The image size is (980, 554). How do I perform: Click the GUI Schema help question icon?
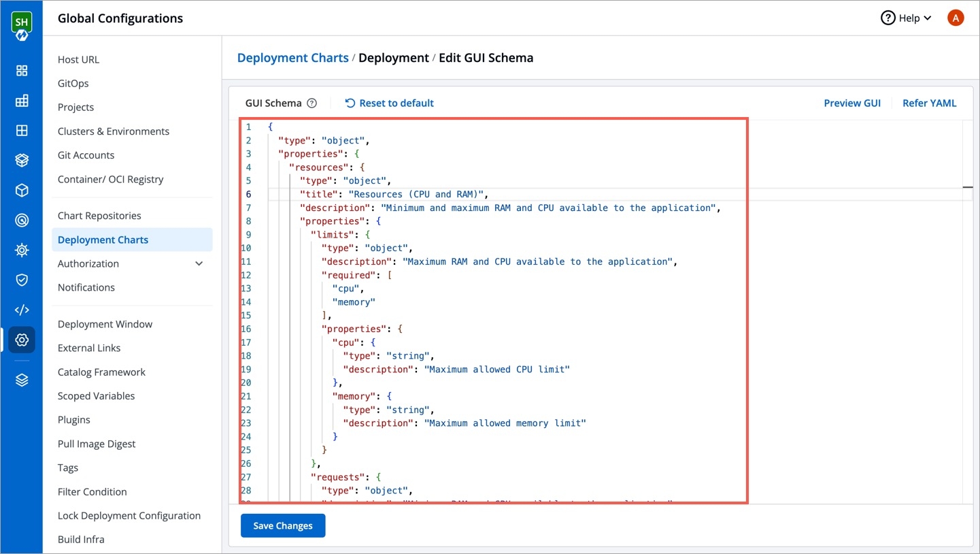(x=311, y=103)
